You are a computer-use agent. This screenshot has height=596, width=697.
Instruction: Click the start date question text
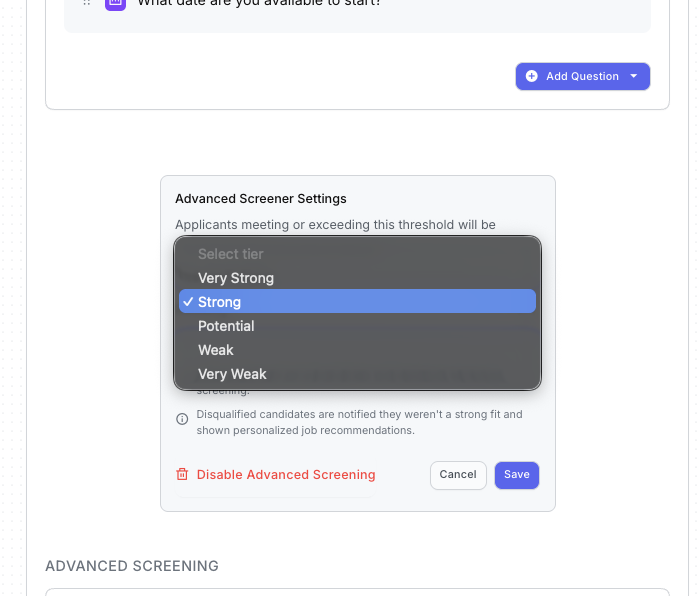[x=259, y=4]
